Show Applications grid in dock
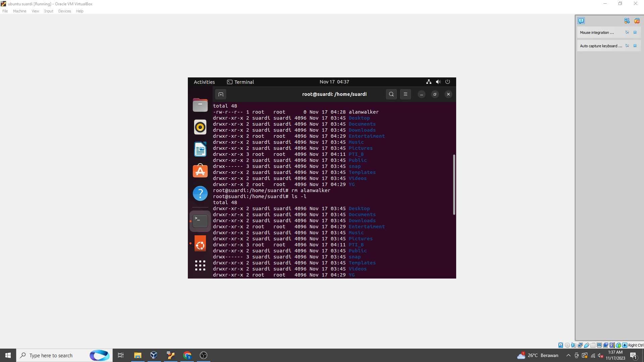644x362 pixels. pyautogui.click(x=200, y=265)
